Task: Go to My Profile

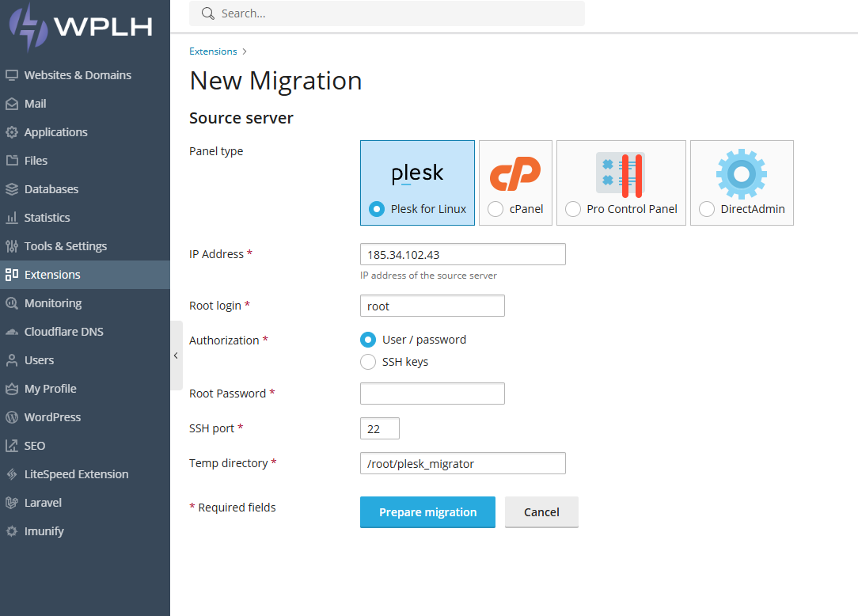Action: point(85,388)
